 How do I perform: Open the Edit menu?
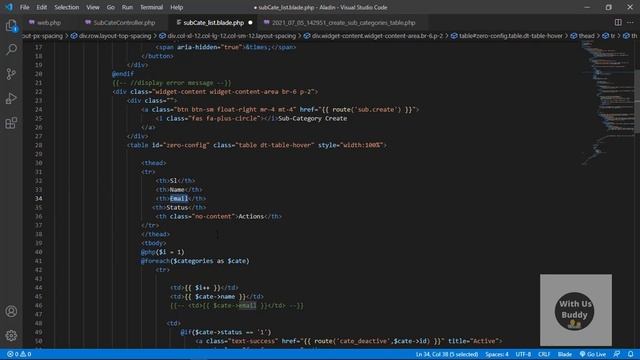(42, 7)
